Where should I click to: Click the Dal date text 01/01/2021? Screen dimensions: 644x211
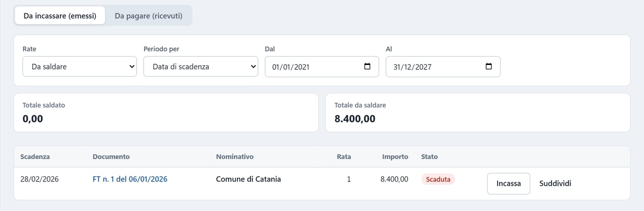(x=291, y=67)
